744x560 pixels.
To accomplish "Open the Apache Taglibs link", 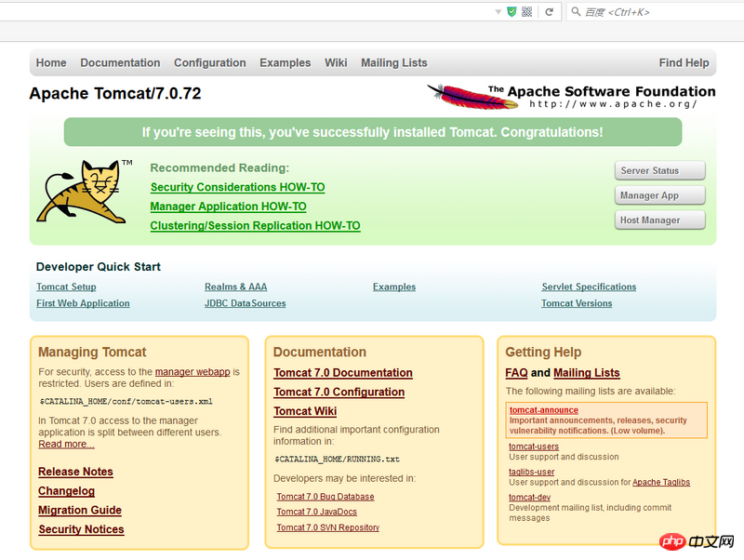I will pyautogui.click(x=661, y=482).
